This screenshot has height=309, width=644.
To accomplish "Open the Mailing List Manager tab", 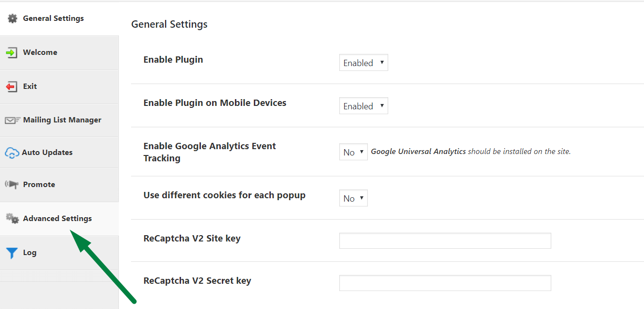I will coord(62,120).
